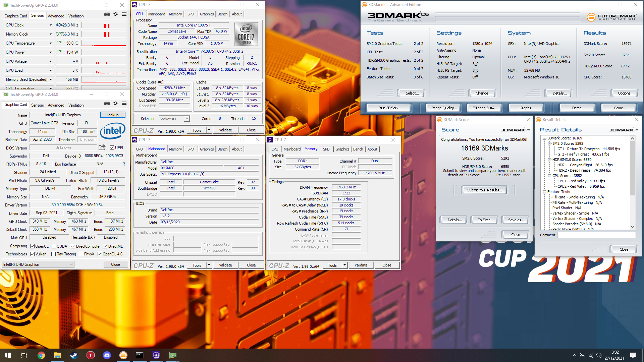Toggle the OpenCL checkbox
The height and width of the screenshot is (362, 644).
click(x=33, y=246)
